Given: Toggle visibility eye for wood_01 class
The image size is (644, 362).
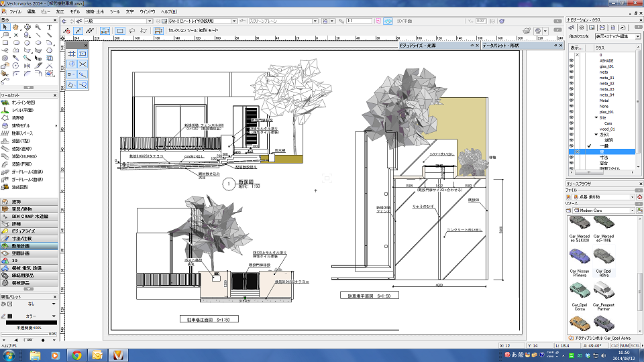Looking at the screenshot, I should [572, 129].
